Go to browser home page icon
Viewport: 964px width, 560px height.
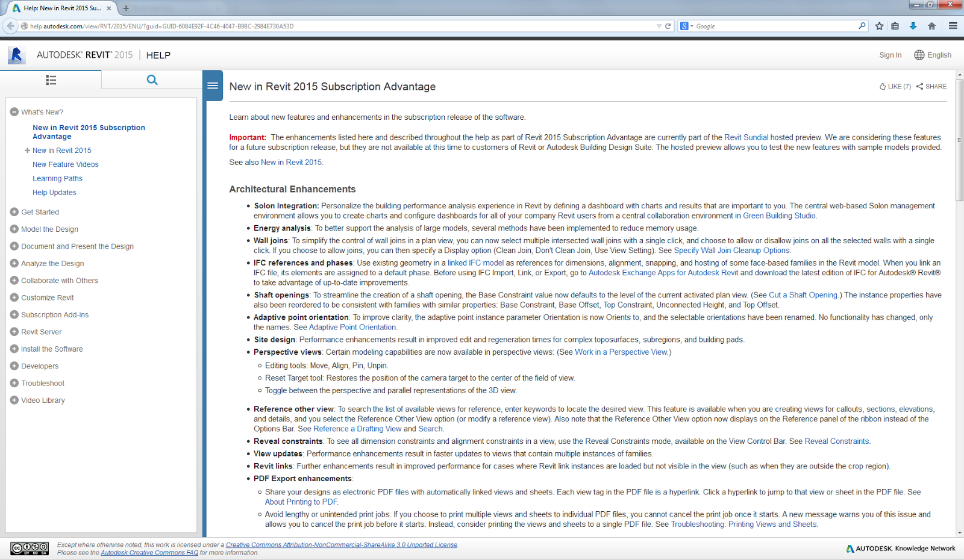(x=931, y=26)
